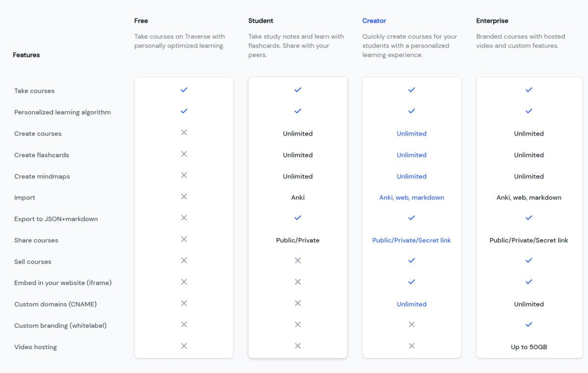Select the Free column header
Viewport: 588px width, 373px height.
pyautogui.click(x=141, y=21)
